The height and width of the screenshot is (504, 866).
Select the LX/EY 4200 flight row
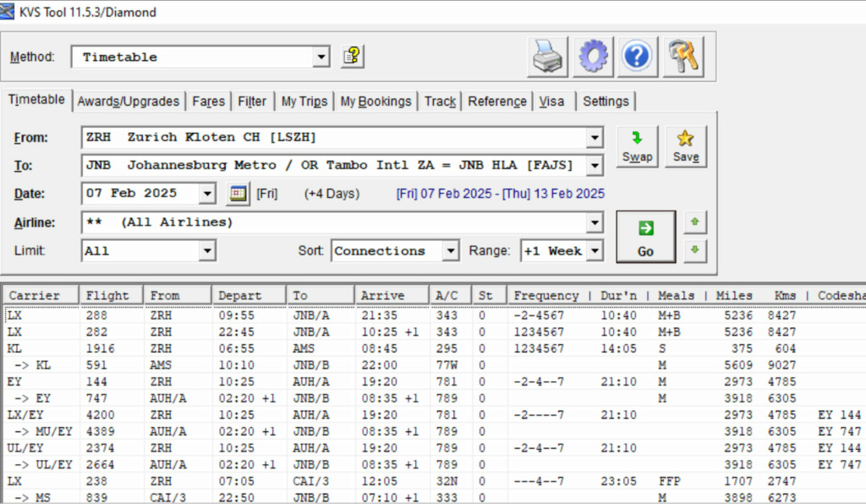tap(435, 414)
